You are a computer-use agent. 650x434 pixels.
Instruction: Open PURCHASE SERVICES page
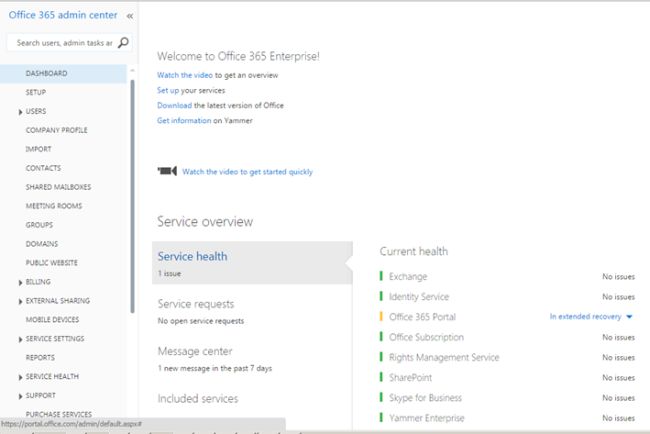(58, 414)
